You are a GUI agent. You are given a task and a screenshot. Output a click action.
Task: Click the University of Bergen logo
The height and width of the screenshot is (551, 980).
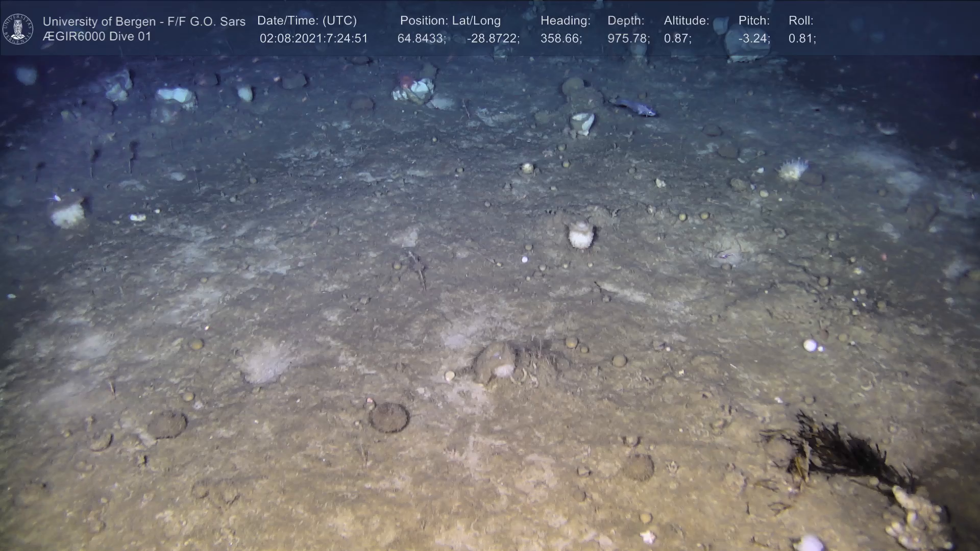(18, 29)
